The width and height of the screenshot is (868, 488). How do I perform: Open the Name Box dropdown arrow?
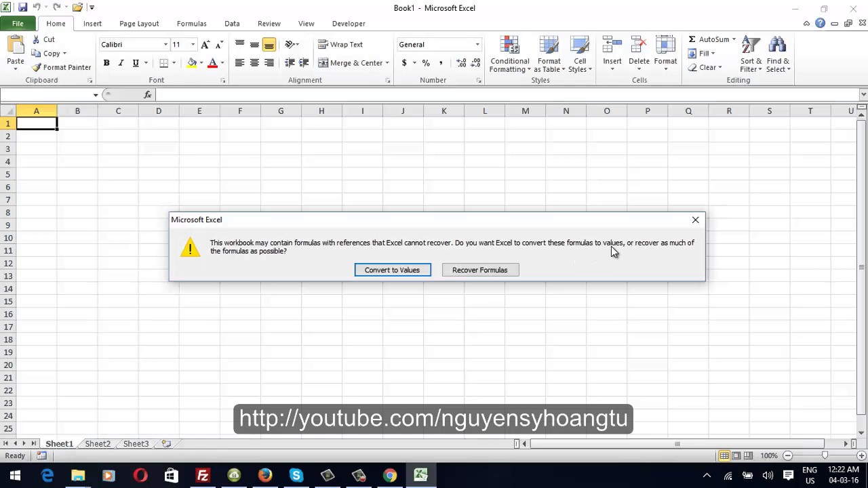[x=96, y=95]
